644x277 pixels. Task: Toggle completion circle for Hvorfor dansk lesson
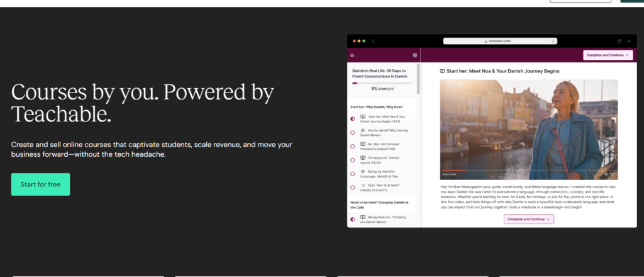(x=352, y=132)
